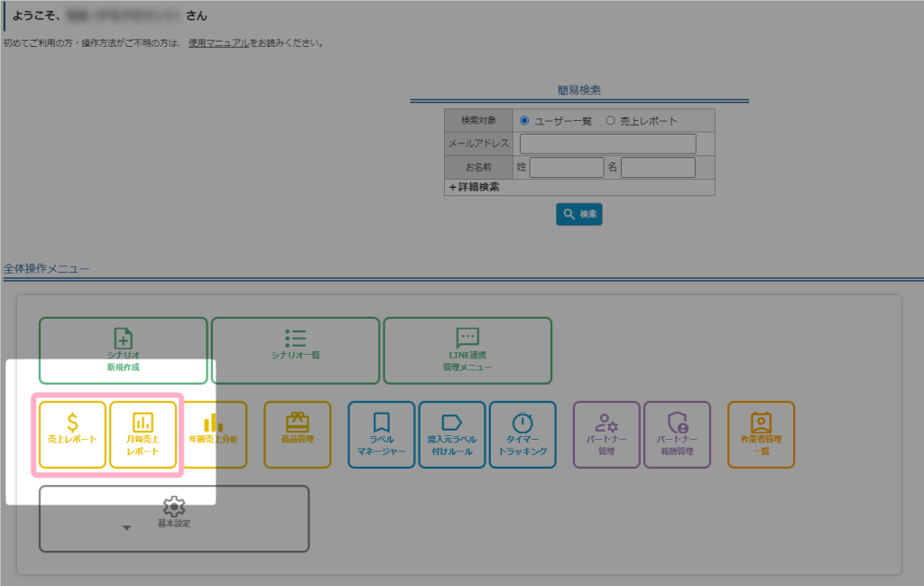Screen dimensions: 924x586
Task: Expand the 詳細検索 advanced search section
Action: (x=473, y=187)
